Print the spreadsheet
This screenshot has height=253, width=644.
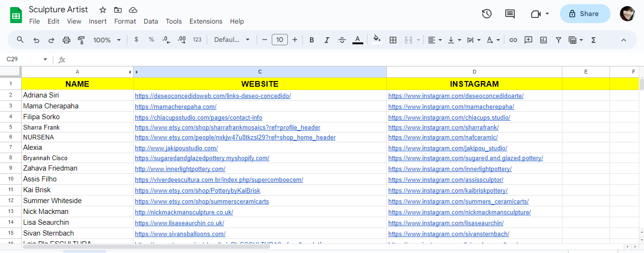[66, 40]
